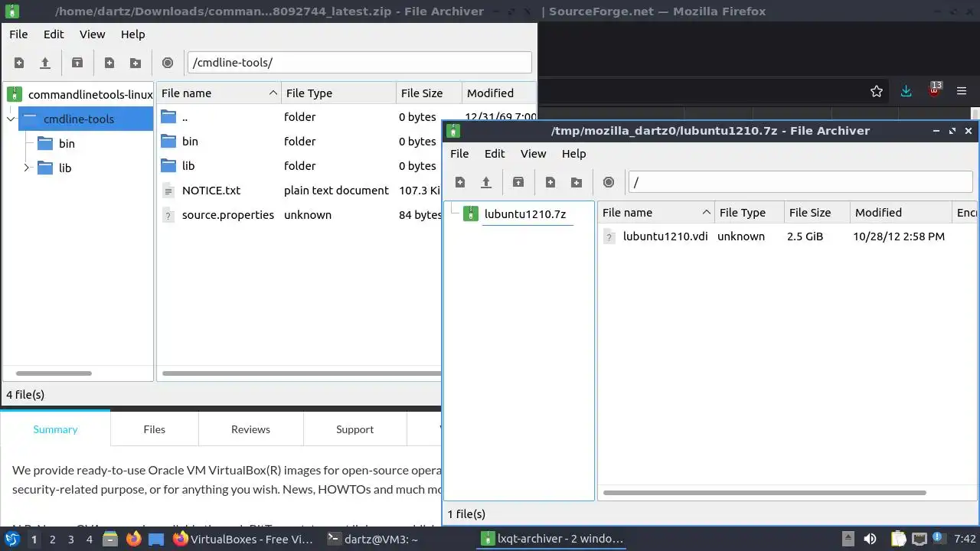This screenshot has height=551, width=980.
Task: Open Edit menu in commandlinetools archiver window
Action: click(x=54, y=34)
